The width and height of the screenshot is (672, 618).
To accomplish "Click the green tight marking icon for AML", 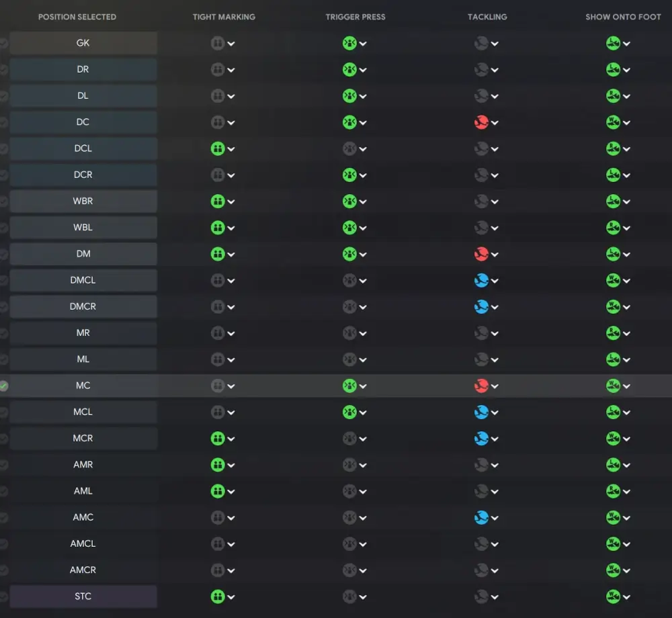I will pos(218,491).
